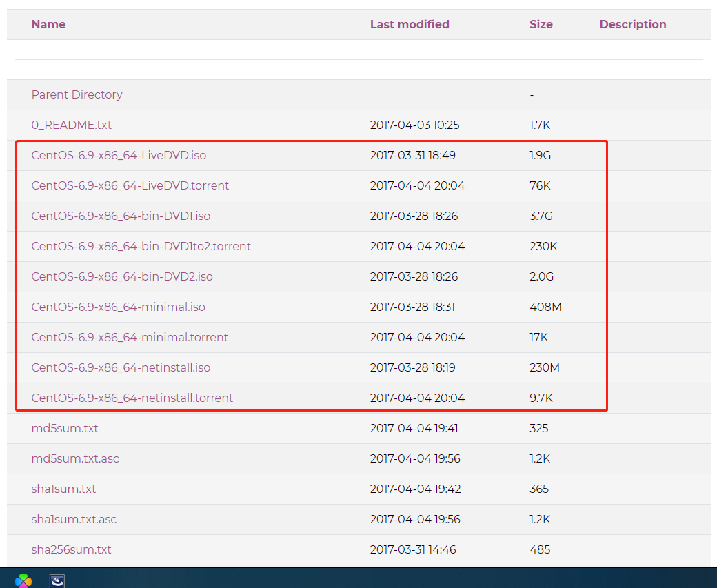Screen dimensions: 717x588
Task: Select the 17K size of minimal.torrent
Action: pos(538,338)
